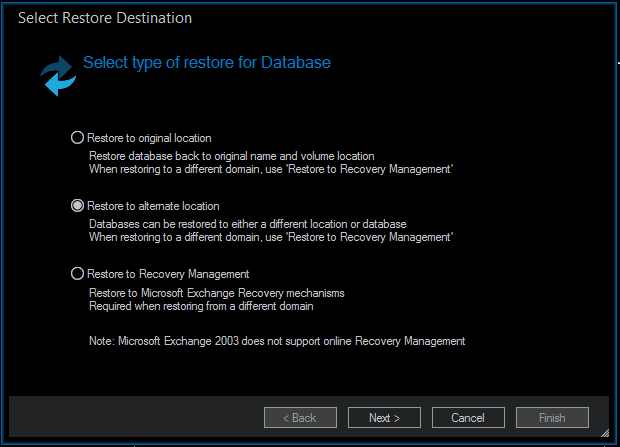The width and height of the screenshot is (620, 447).
Task: Choose the Restore to alternate location radio button
Action: pyautogui.click(x=78, y=206)
